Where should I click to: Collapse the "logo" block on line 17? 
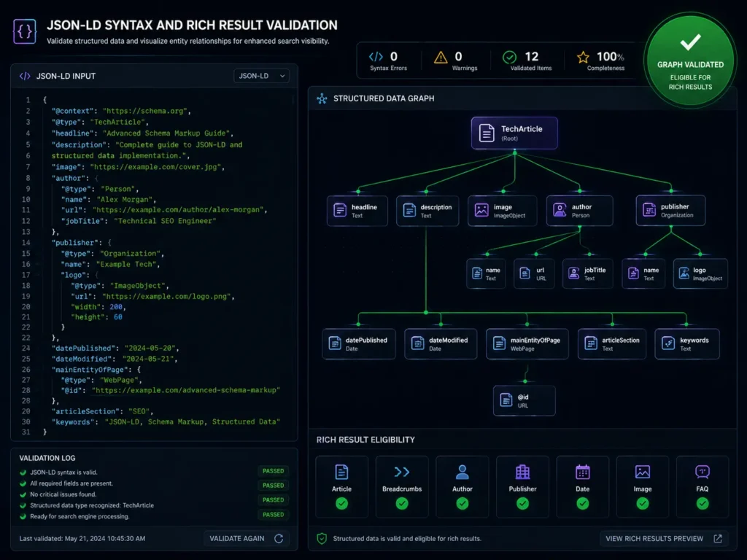coord(97,275)
